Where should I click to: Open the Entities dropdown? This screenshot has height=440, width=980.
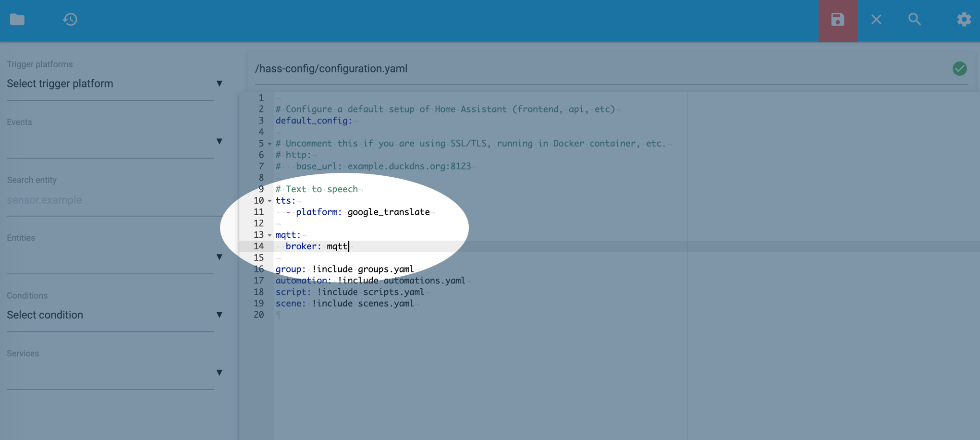coord(219,257)
